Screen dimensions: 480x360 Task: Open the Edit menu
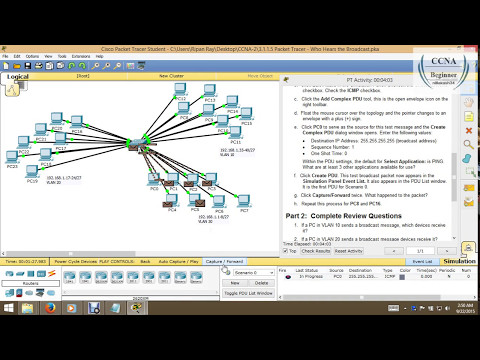pos(17,56)
